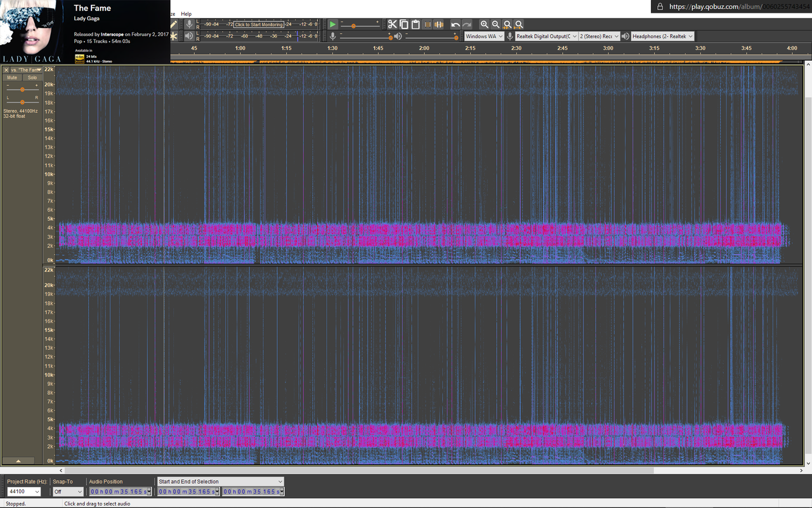Screen dimensions: 812x508
Task: Click the Audio Position time field
Action: (x=121, y=491)
